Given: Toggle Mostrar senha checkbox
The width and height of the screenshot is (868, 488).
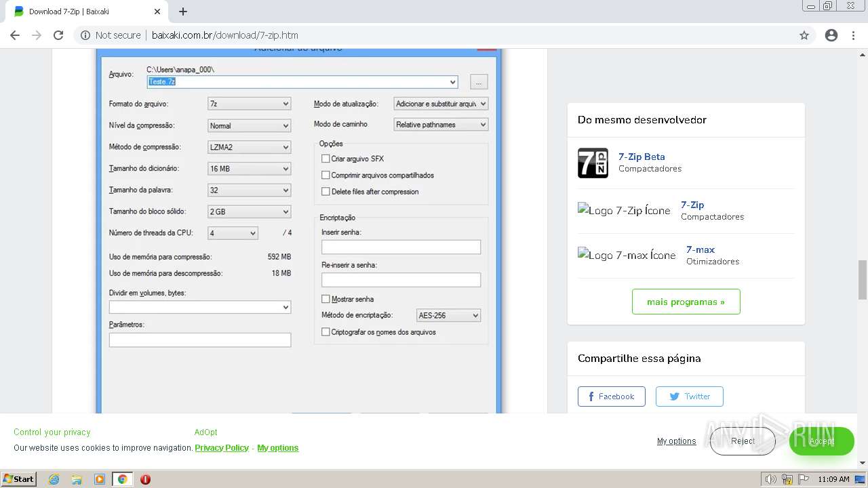Looking at the screenshot, I should pyautogui.click(x=325, y=299).
